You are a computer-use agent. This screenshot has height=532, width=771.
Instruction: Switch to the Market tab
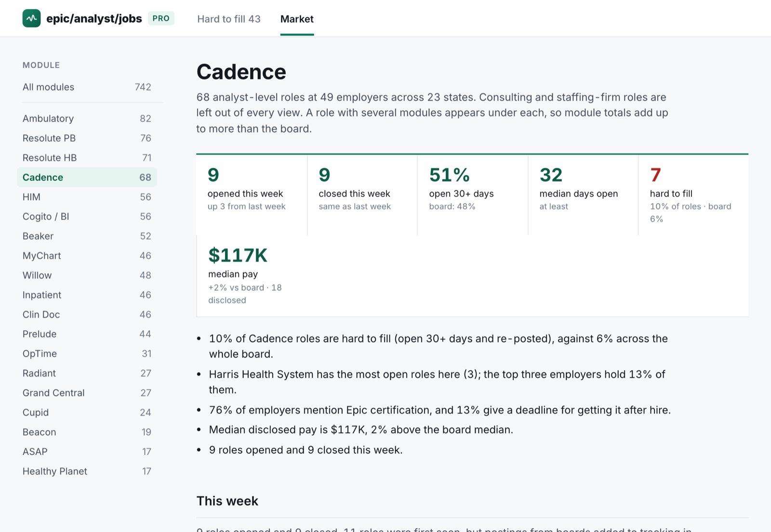coord(297,19)
